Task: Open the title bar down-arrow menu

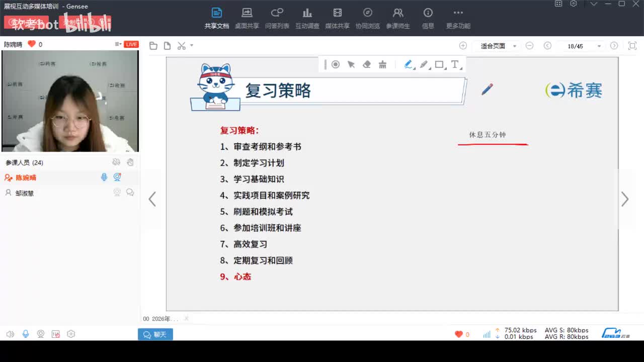Action: pos(594,4)
